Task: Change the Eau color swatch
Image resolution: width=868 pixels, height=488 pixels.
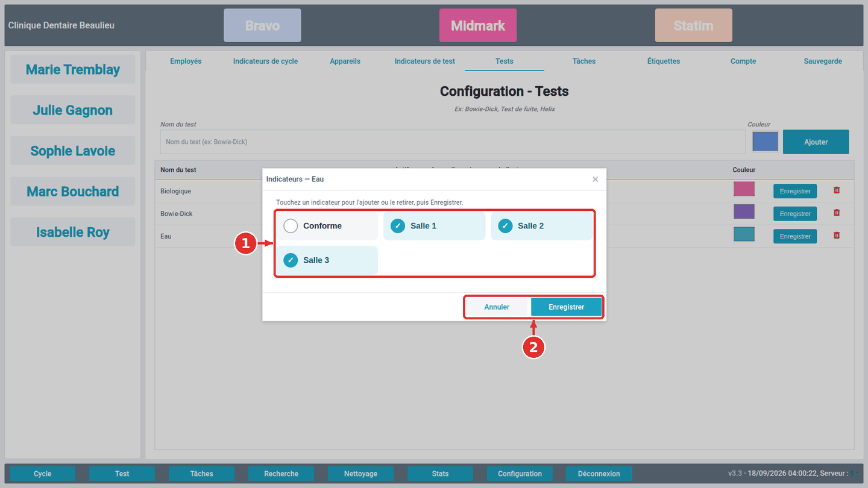Action: click(x=744, y=234)
